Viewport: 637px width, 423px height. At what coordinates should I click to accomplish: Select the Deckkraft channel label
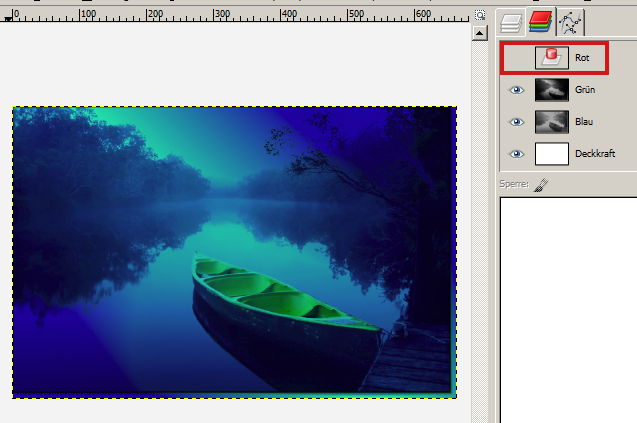[594, 154]
